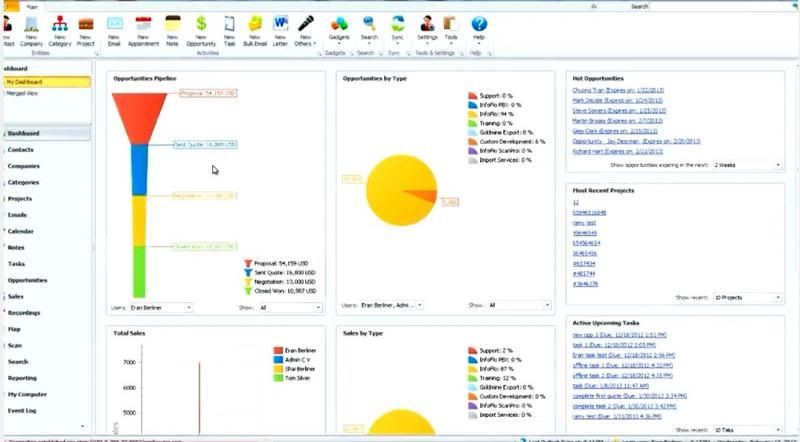Click the sidebar scroll-down arrow

[83, 427]
